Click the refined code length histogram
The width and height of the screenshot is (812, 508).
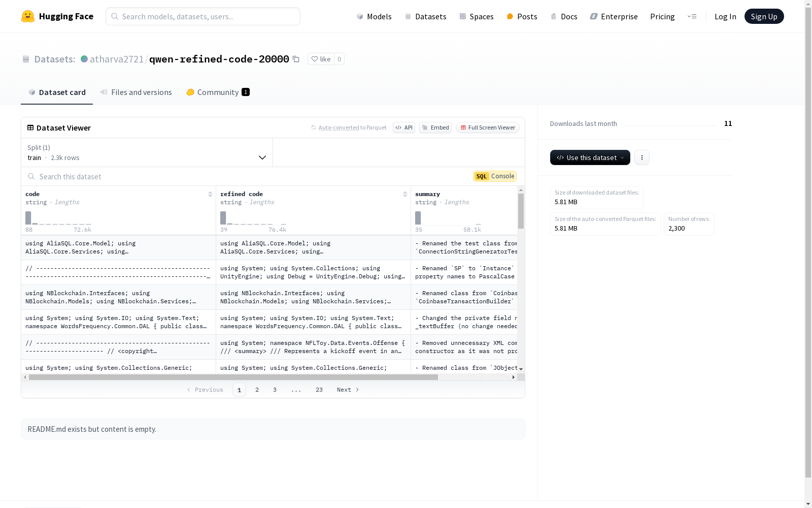click(x=253, y=218)
